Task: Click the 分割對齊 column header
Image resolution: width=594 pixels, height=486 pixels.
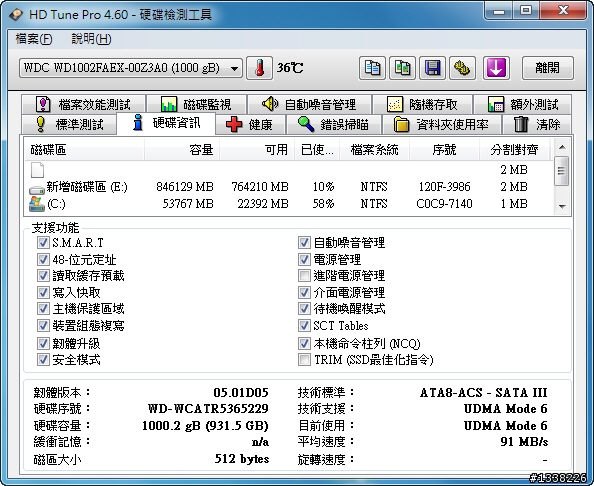Action: 514,150
